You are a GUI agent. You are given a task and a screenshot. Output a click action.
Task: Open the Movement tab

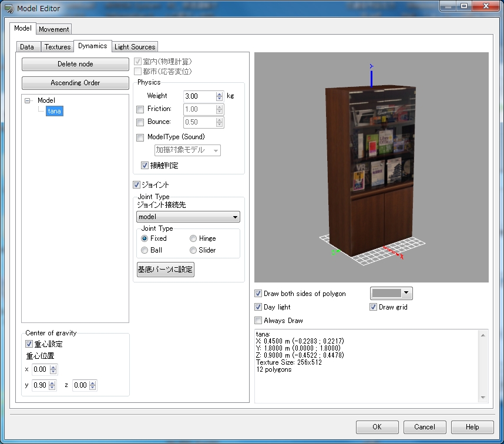coord(53,29)
